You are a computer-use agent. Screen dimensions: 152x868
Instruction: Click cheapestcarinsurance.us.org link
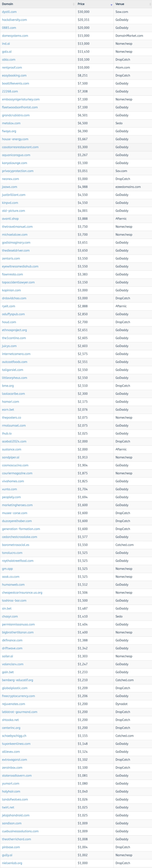pos(22,592)
